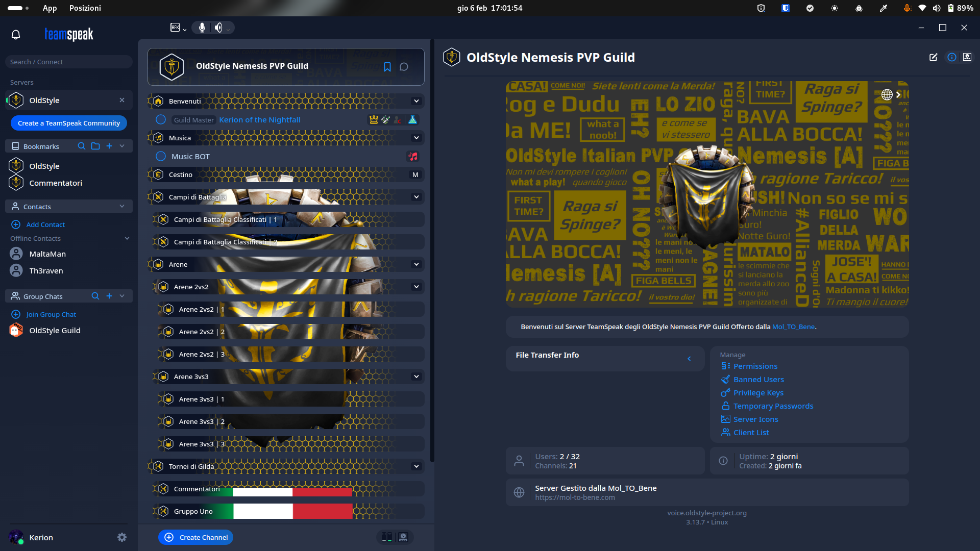980x551 pixels.
Task: Close the OldStyle server connection
Action: 122,100
